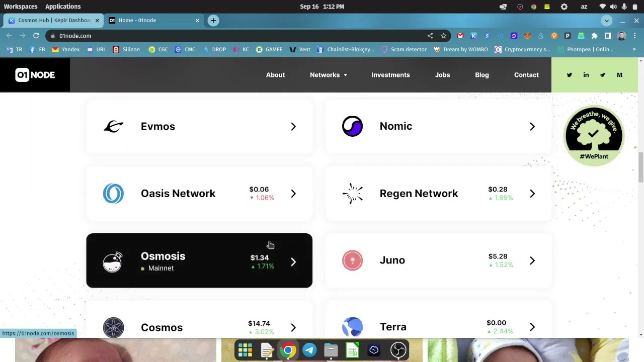Open the Photopea bookmark
The width and height of the screenshot is (644, 362).
586,49
